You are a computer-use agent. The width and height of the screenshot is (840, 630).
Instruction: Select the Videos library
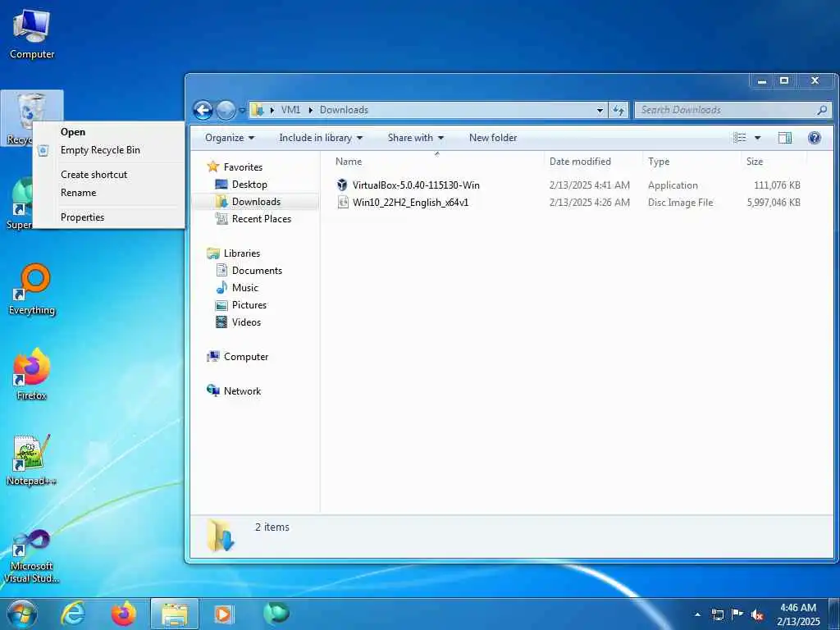(246, 322)
